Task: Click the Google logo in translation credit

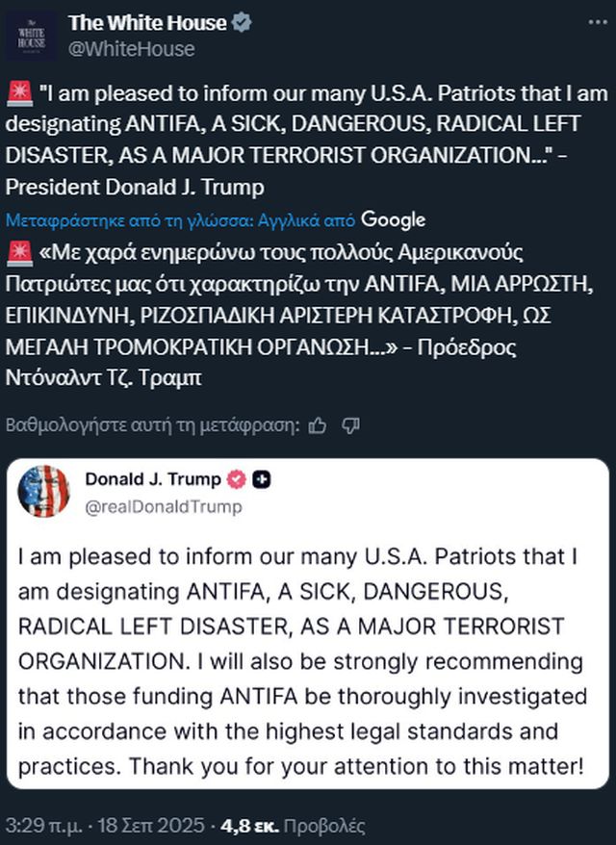Action: click(x=394, y=220)
